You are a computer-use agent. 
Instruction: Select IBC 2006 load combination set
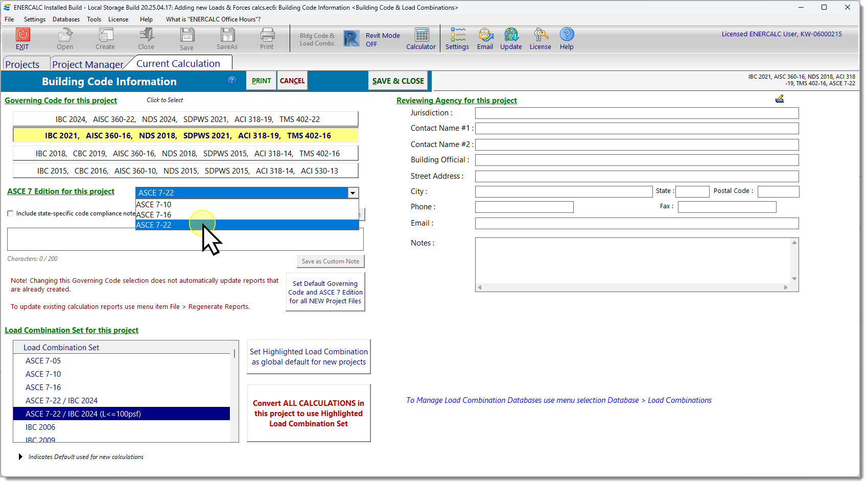point(122,427)
